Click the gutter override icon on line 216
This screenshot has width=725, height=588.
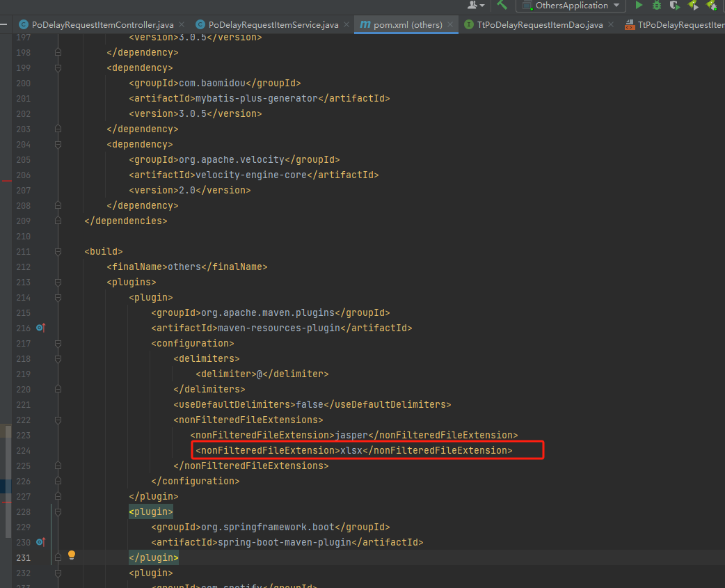40,328
